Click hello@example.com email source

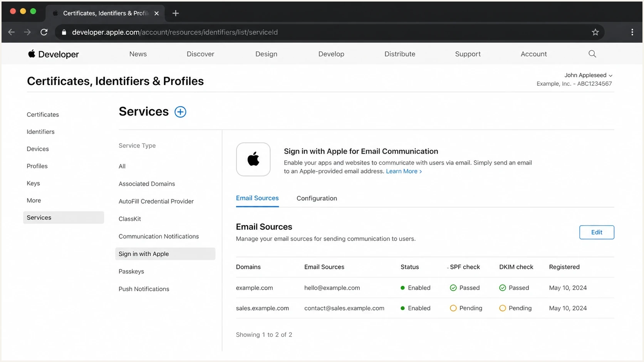pyautogui.click(x=332, y=288)
